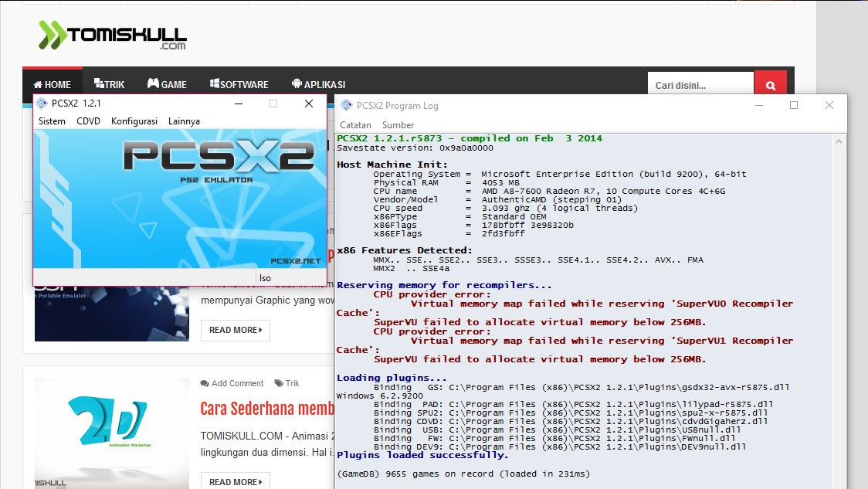
Task: Open the GAME navigation category
Action: pyautogui.click(x=167, y=84)
